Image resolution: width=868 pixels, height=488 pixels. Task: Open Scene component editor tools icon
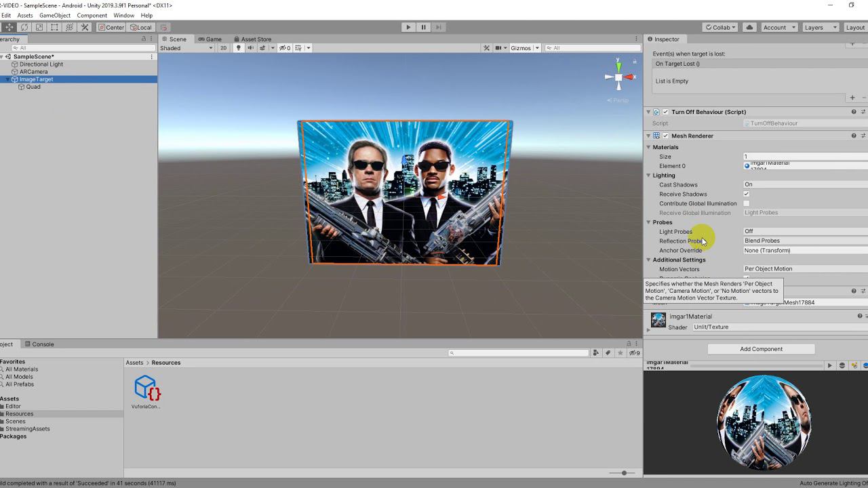coord(486,48)
